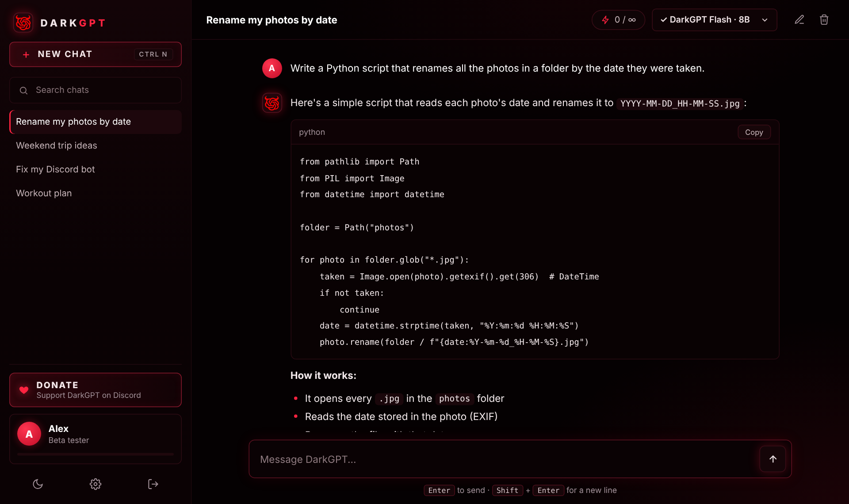This screenshot has height=504, width=849.
Task: Click the DarkGPT logo icon in sidebar
Action: point(23,23)
